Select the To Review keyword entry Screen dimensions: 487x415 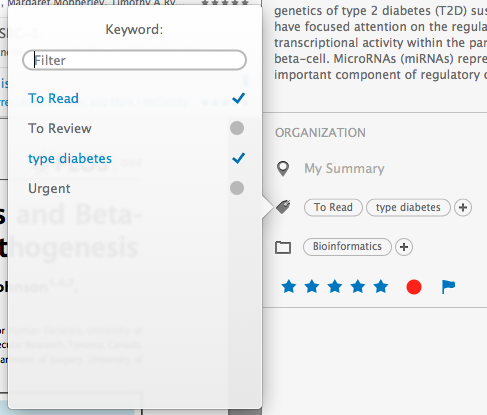point(60,128)
